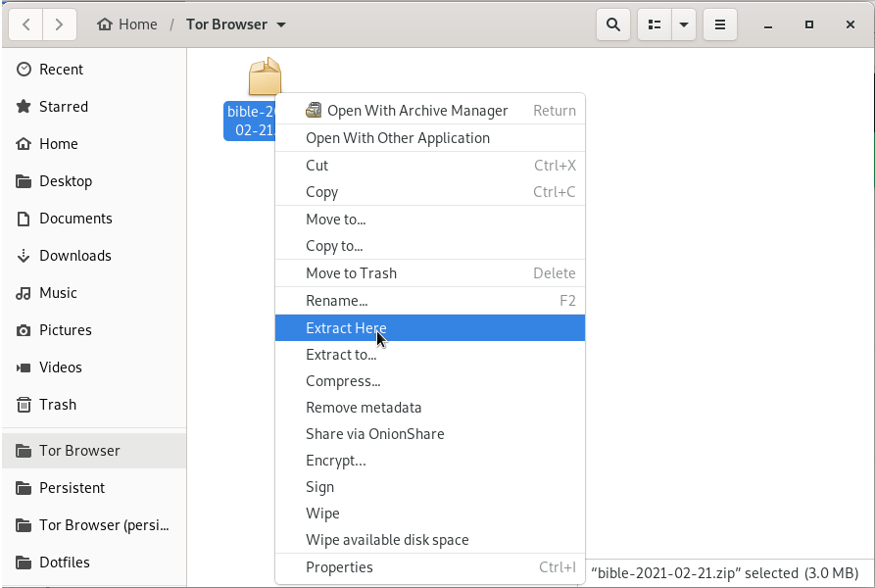This screenshot has width=875, height=588.
Task: Open the Persistent folder in sidebar
Action: tap(72, 488)
